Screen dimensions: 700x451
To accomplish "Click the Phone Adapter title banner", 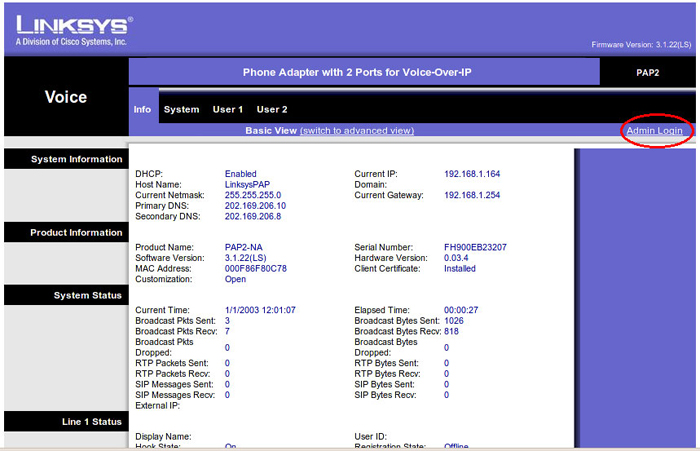I will [x=357, y=72].
